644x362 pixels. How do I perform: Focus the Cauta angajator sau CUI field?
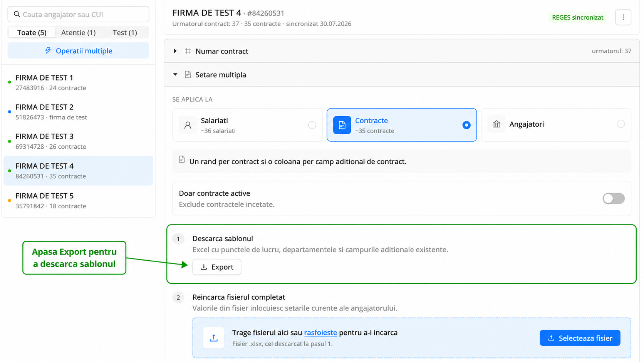[79, 14]
